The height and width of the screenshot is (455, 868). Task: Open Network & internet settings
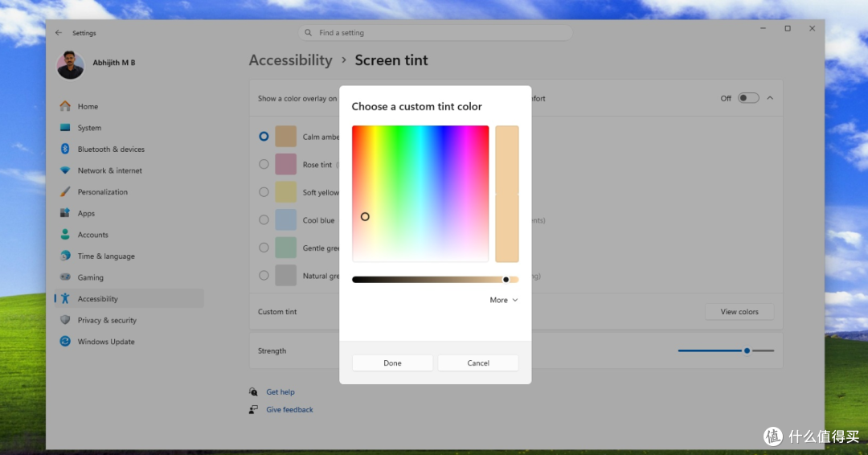[129, 170]
